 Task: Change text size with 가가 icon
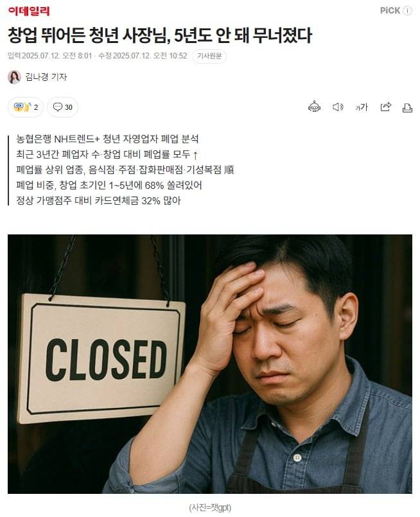pyautogui.click(x=362, y=107)
